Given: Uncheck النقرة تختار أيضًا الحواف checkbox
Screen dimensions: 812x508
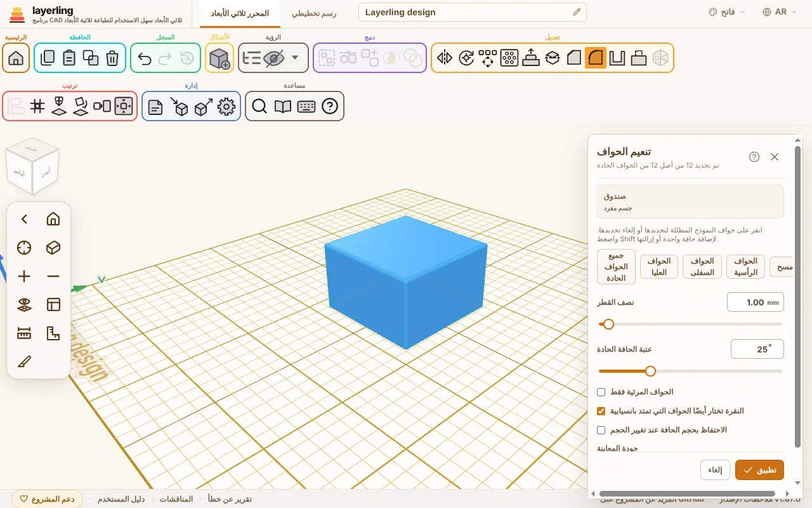Looking at the screenshot, I should 601,411.
